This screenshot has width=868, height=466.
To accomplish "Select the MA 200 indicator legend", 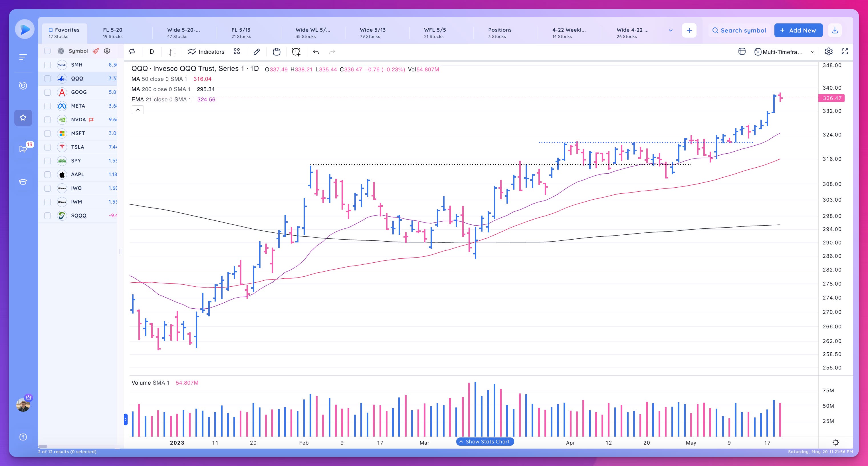I will coord(173,89).
